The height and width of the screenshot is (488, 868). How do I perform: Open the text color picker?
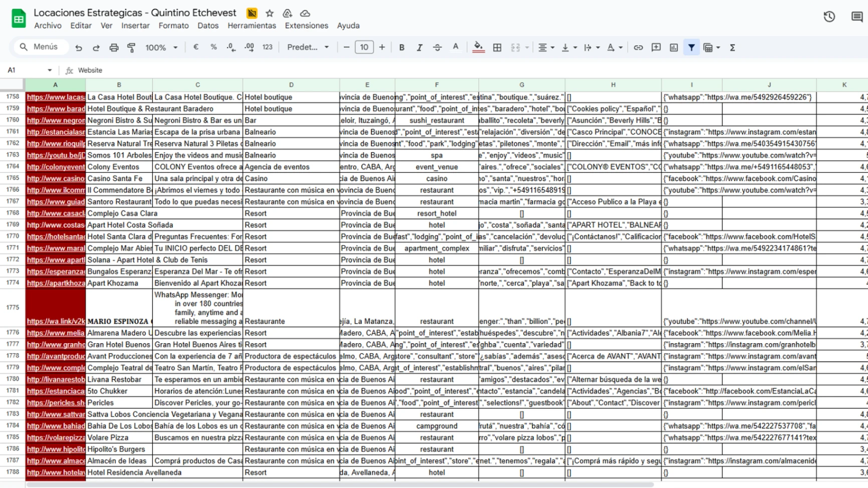[455, 48]
